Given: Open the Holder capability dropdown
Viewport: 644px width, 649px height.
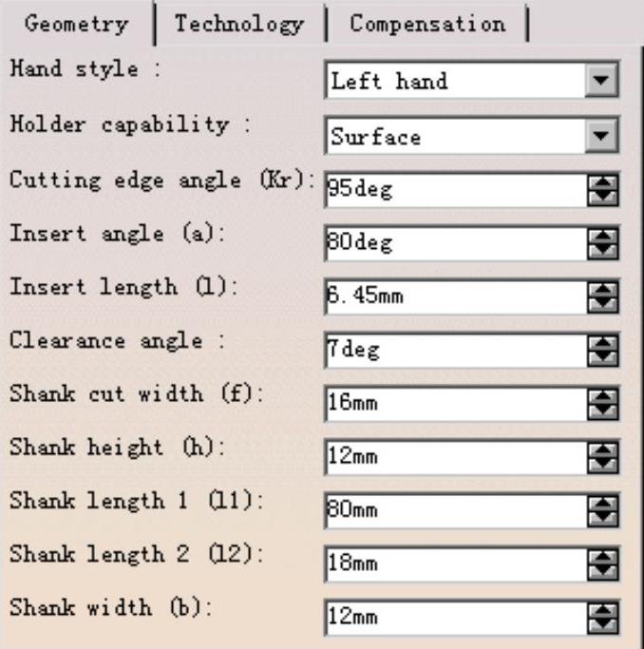Looking at the screenshot, I should [x=600, y=137].
